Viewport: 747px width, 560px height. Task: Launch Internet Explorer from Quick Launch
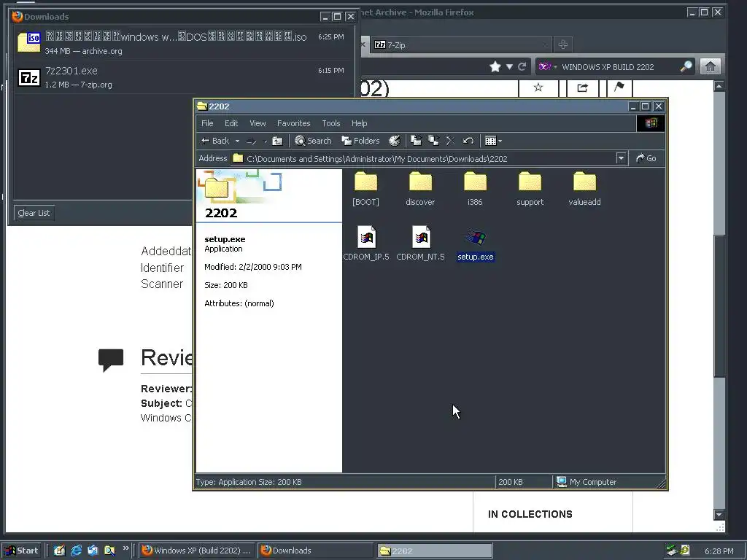click(76, 551)
